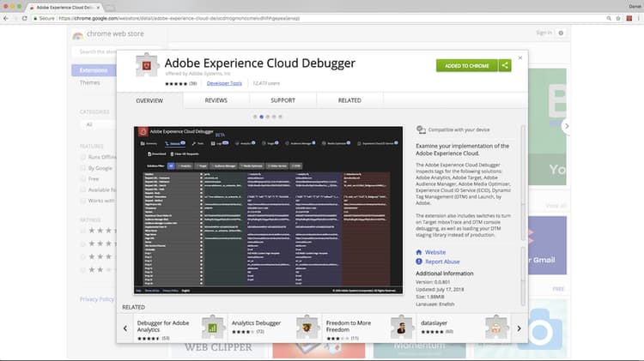Open the settings gear in the web store

tap(561, 33)
